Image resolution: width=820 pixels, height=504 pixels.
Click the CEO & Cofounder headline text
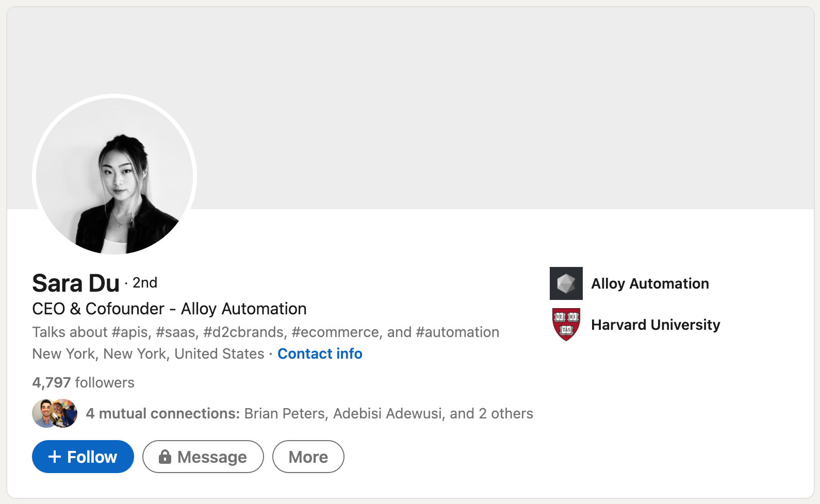tap(169, 309)
